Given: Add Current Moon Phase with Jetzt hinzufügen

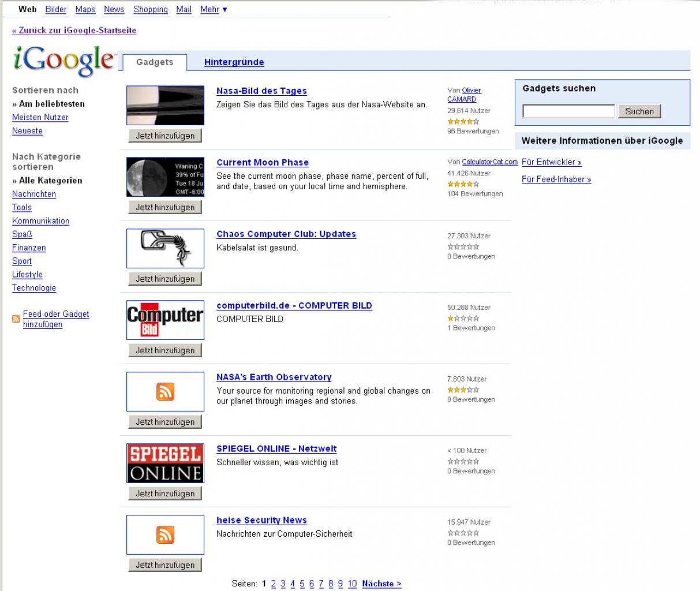Looking at the screenshot, I should pyautogui.click(x=165, y=207).
